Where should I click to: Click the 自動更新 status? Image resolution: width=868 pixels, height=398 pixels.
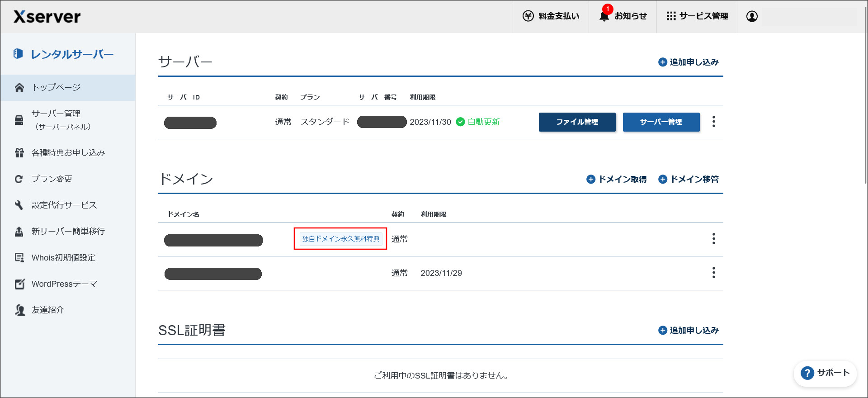click(x=478, y=122)
